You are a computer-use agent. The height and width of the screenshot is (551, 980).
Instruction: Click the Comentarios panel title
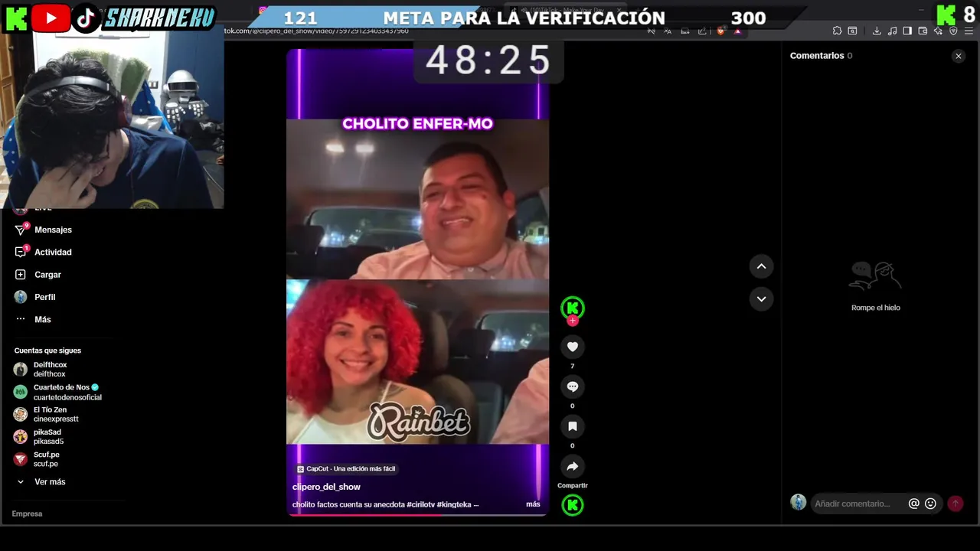coord(817,56)
